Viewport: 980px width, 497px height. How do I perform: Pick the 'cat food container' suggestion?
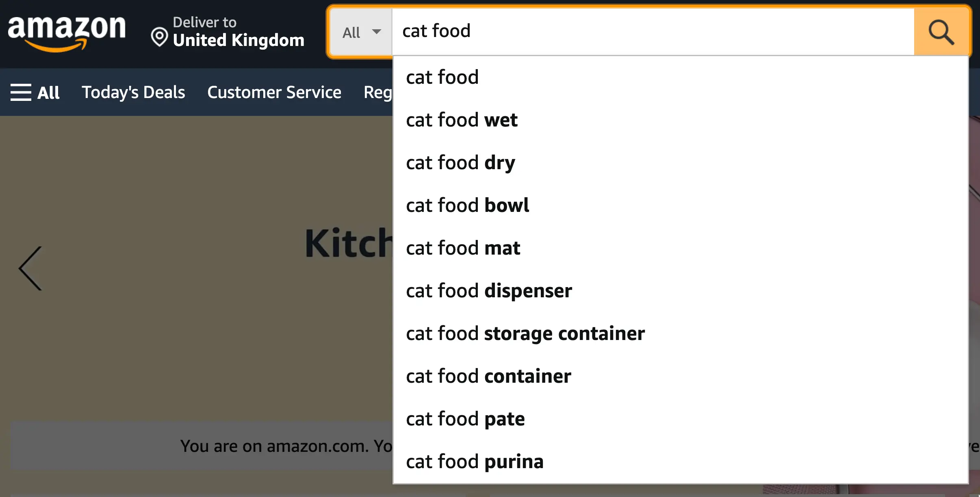click(488, 376)
